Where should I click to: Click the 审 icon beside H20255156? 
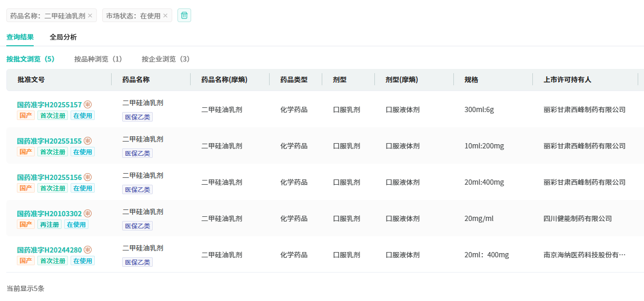point(88,177)
